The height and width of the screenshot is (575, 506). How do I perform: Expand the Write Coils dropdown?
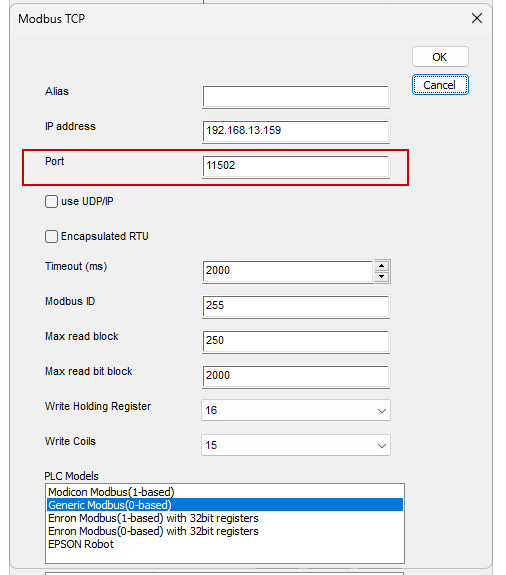(x=296, y=445)
